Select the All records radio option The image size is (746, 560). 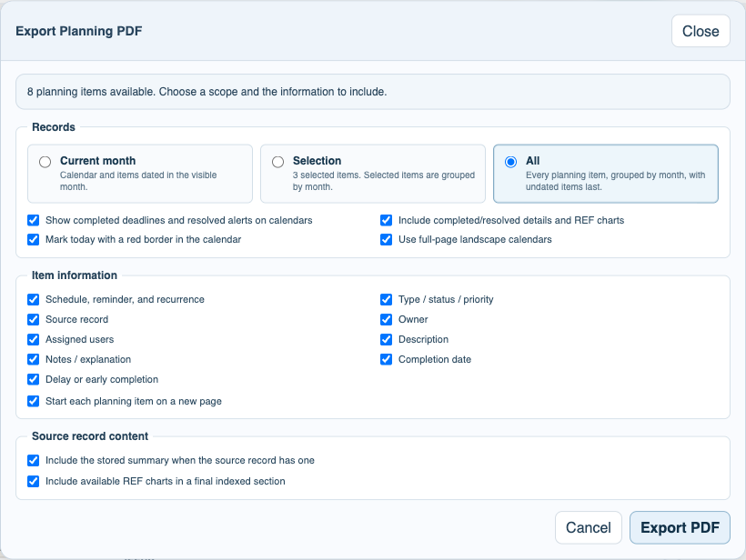click(x=510, y=162)
